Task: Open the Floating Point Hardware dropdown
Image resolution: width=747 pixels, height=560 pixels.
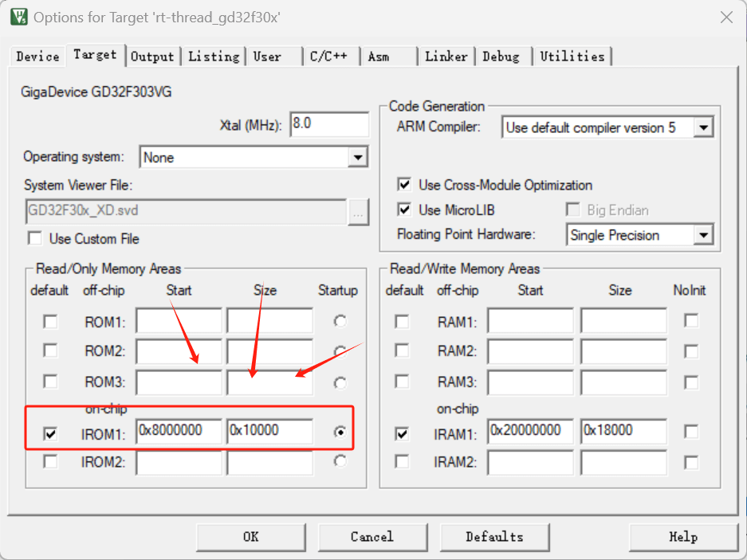Action: click(x=702, y=236)
